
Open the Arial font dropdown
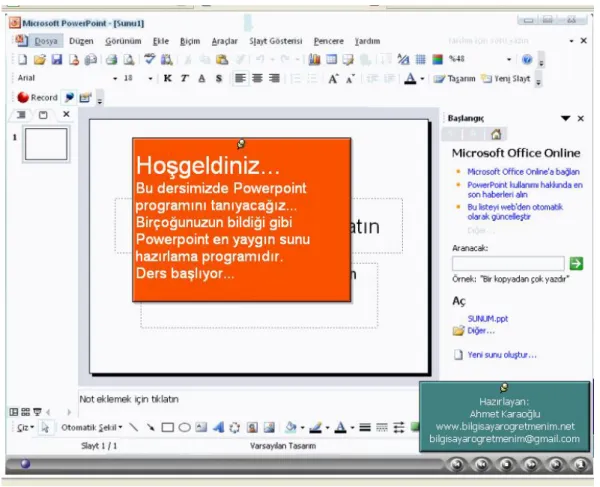click(x=115, y=78)
